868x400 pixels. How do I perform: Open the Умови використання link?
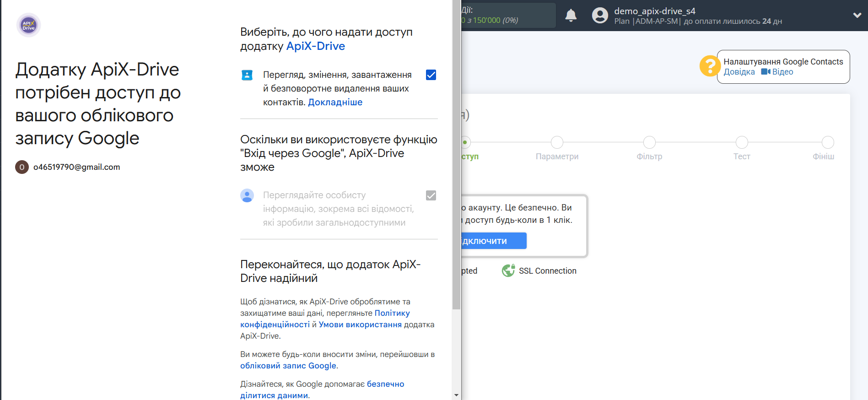click(360, 324)
